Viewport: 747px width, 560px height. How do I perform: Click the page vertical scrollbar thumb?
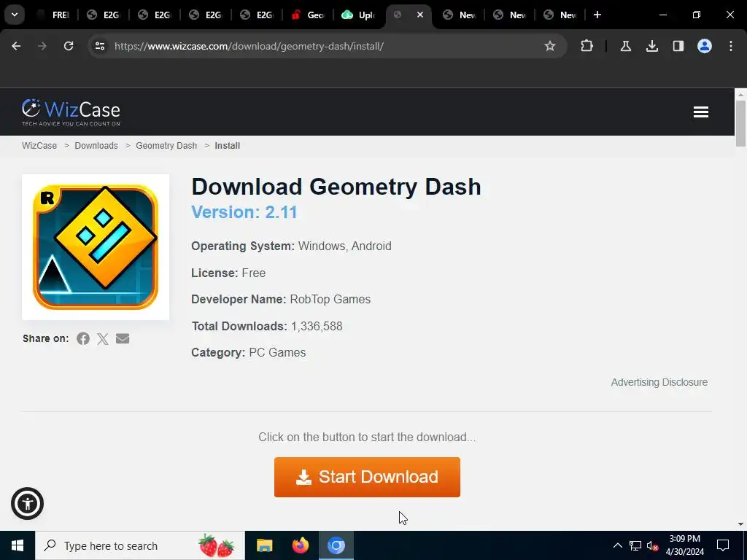pos(740,124)
